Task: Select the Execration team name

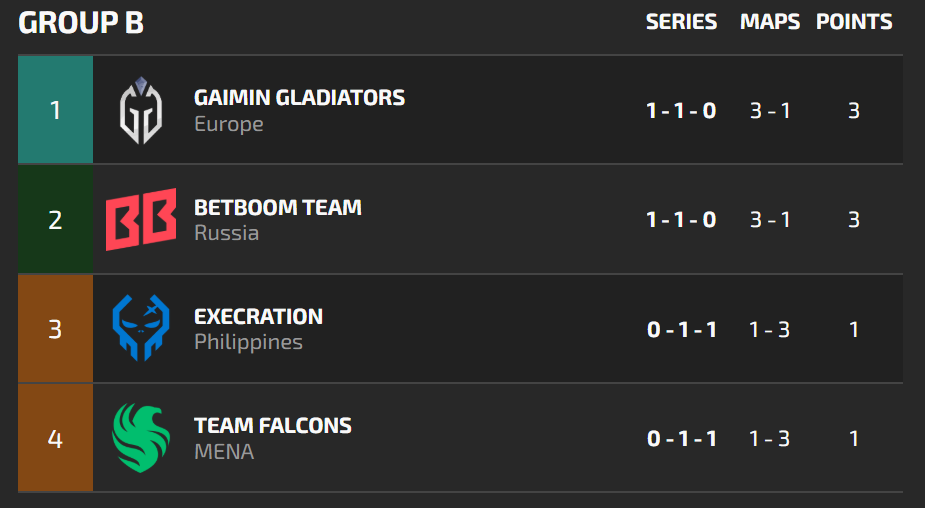Action: click(258, 317)
